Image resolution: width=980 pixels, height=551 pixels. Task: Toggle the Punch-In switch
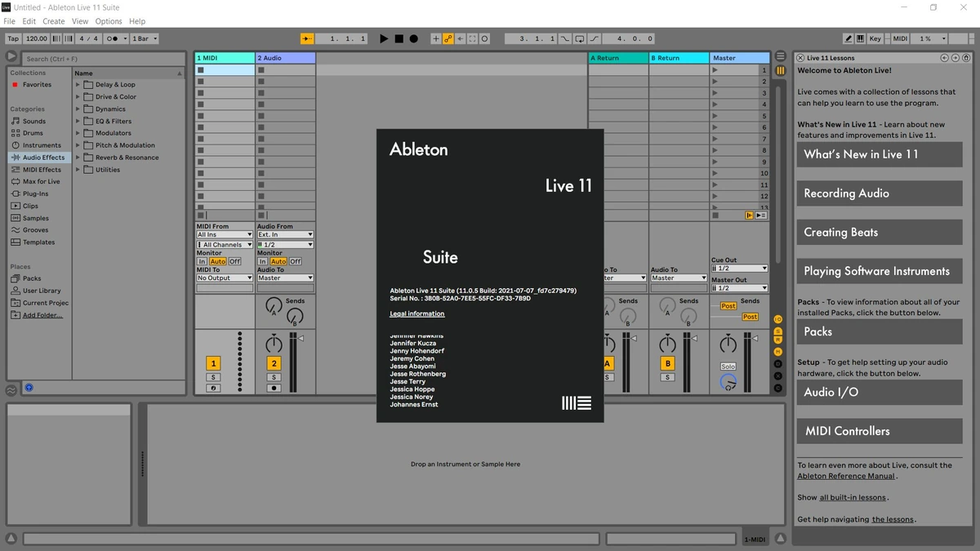[565, 38]
